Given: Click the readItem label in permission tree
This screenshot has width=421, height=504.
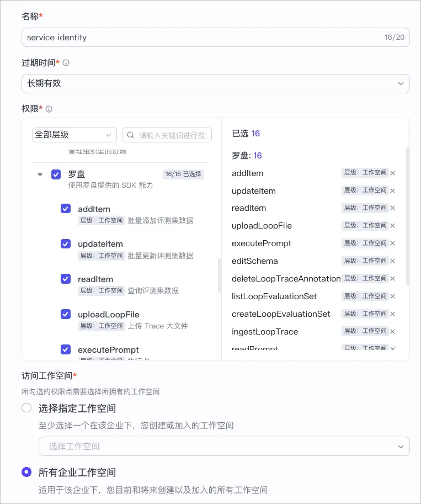Looking at the screenshot, I should pyautogui.click(x=95, y=279).
